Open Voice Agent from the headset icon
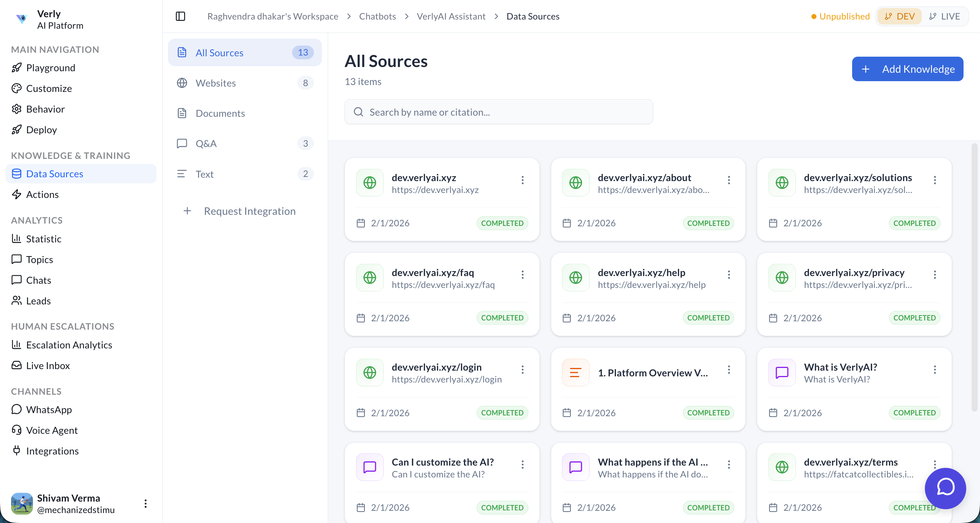980x523 pixels. click(x=16, y=430)
